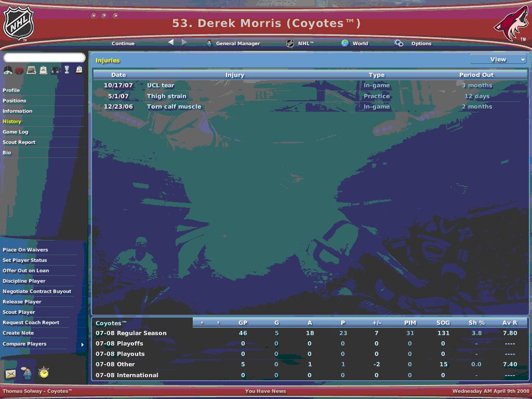Screen dimensions: 532x399
Task: Click Create Note
Action: 18,333
